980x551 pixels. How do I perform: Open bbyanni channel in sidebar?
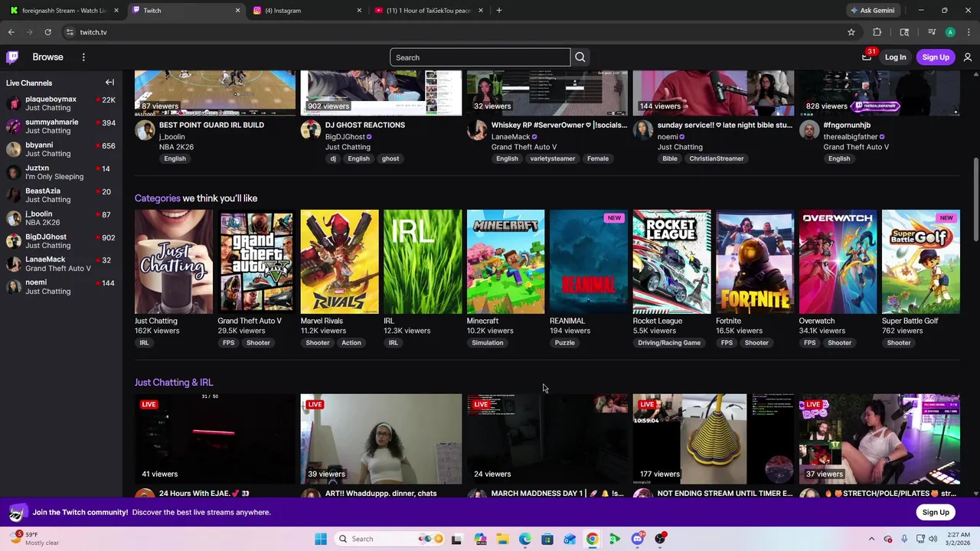tap(61, 149)
